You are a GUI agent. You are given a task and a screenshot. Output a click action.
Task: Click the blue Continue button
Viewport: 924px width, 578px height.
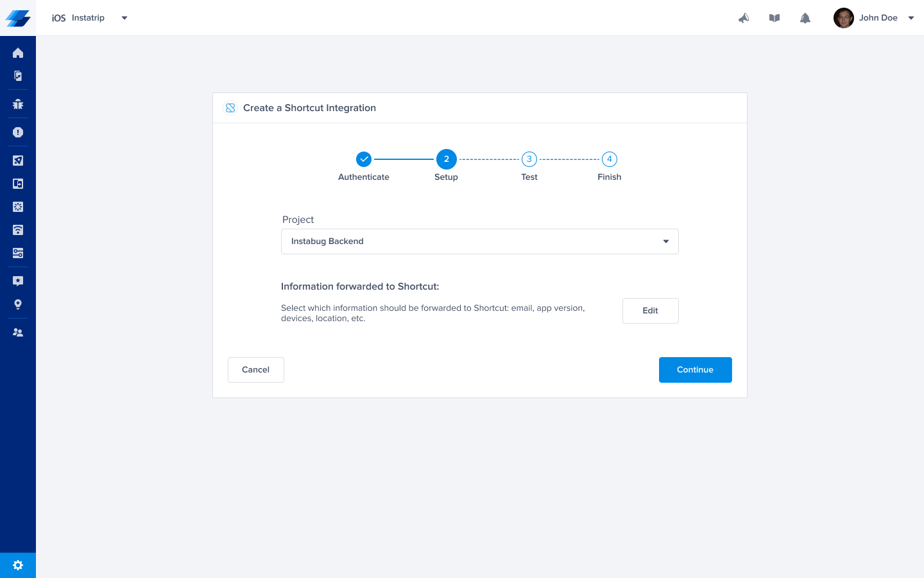(x=696, y=370)
